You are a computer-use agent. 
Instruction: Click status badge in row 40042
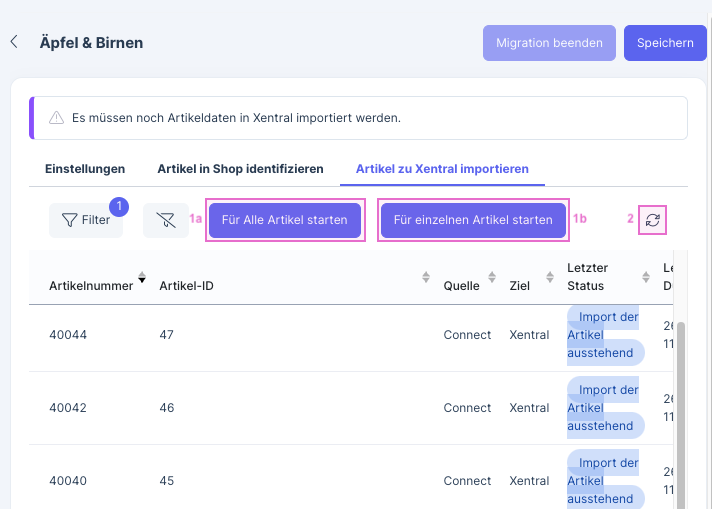[x=604, y=408]
